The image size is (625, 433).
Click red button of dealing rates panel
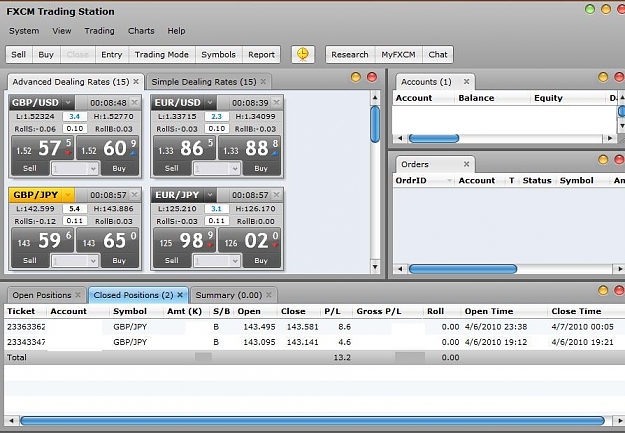click(372, 77)
